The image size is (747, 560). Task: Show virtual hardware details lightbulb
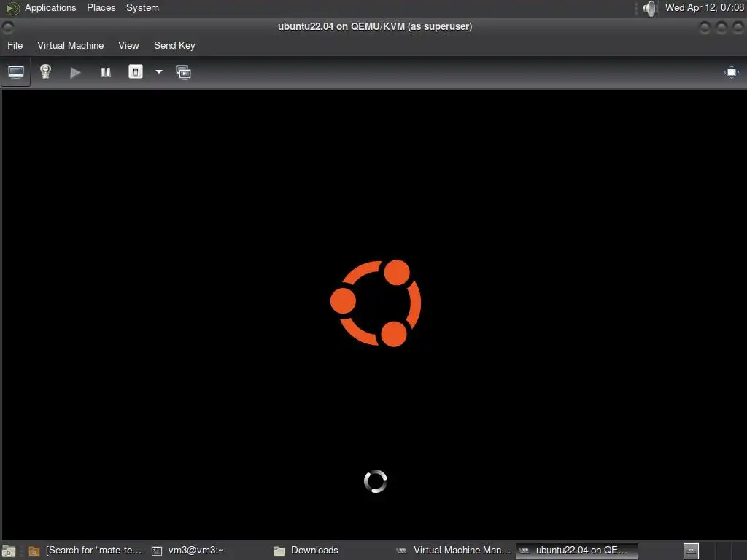click(x=45, y=72)
